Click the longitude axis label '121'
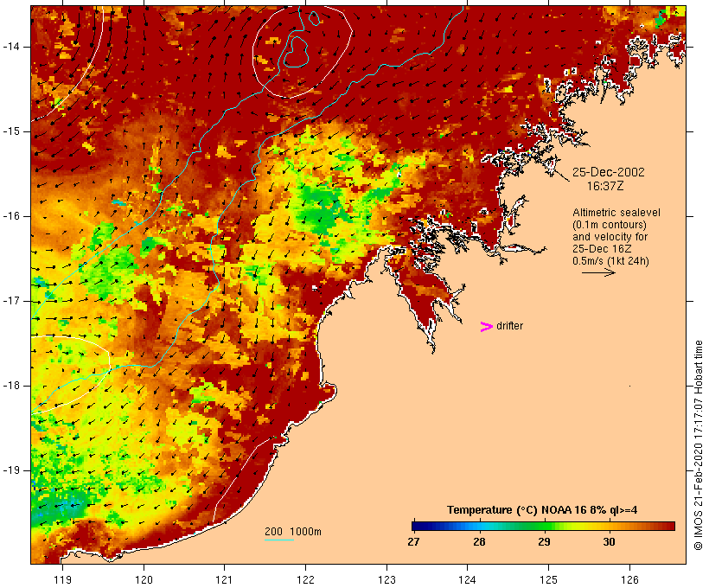This screenshot has width=709, height=588. tap(224, 579)
